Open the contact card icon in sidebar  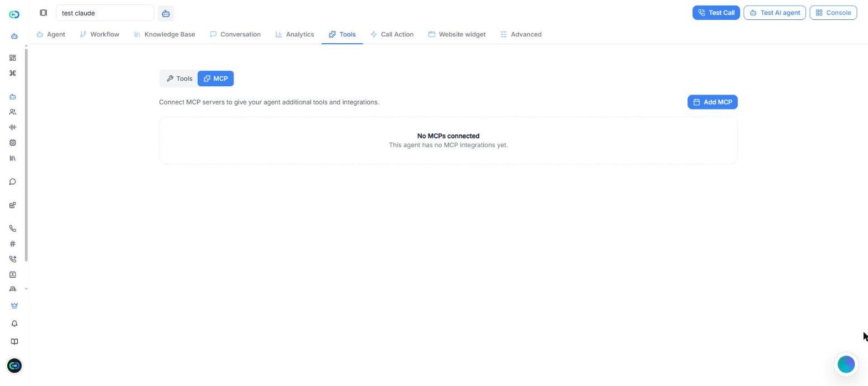pyautogui.click(x=13, y=275)
